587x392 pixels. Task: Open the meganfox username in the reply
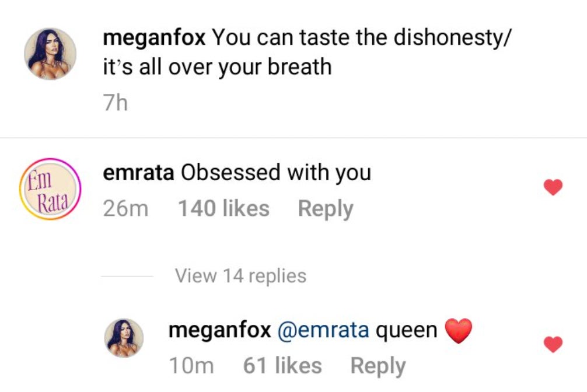(x=219, y=330)
